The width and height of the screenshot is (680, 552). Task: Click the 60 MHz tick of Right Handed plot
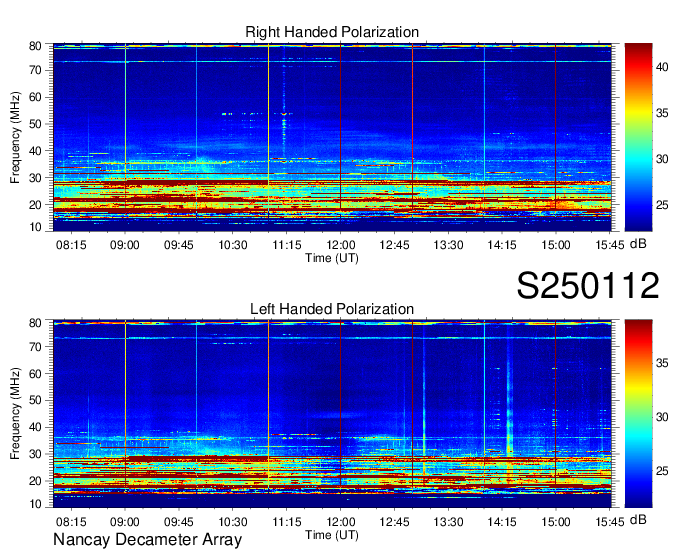pos(35,97)
